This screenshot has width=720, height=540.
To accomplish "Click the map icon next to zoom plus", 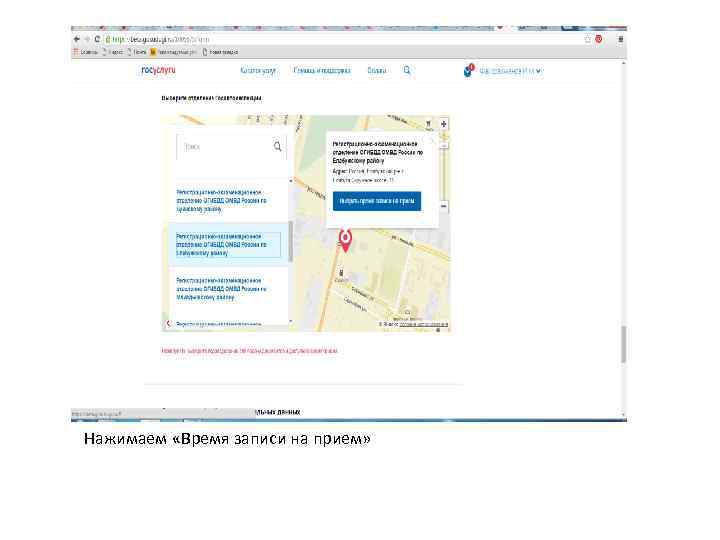I will pyautogui.click(x=428, y=124).
